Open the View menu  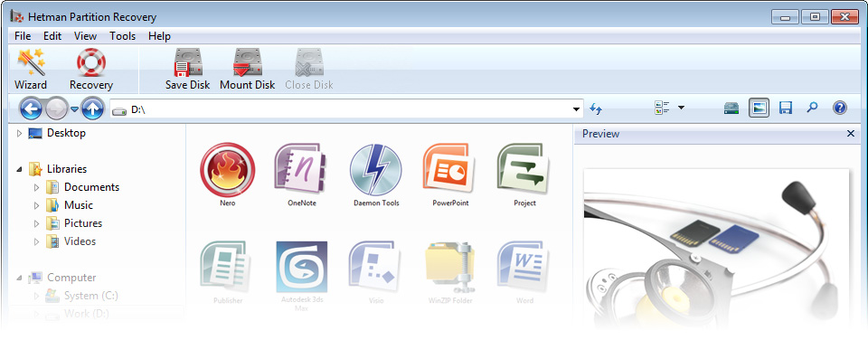(85, 36)
